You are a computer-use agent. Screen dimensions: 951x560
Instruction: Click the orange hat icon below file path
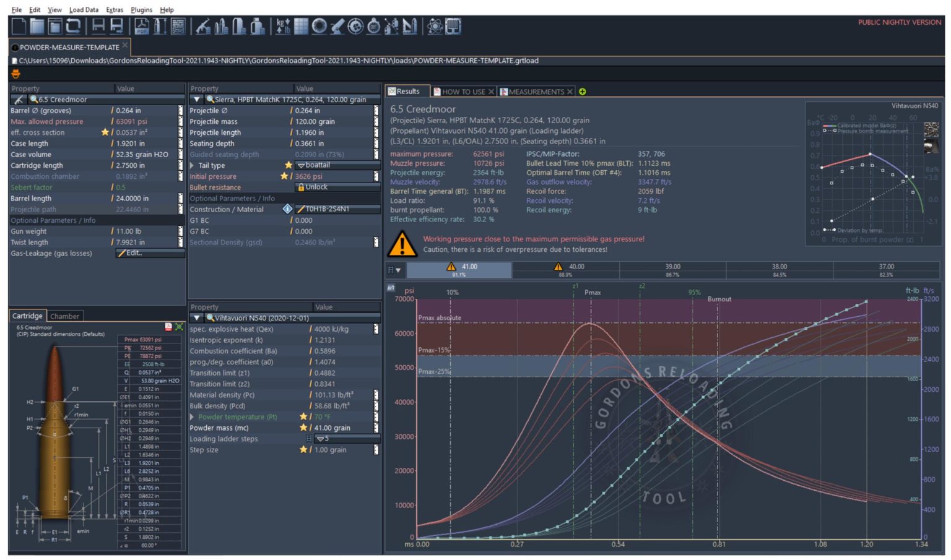pyautogui.click(x=16, y=74)
